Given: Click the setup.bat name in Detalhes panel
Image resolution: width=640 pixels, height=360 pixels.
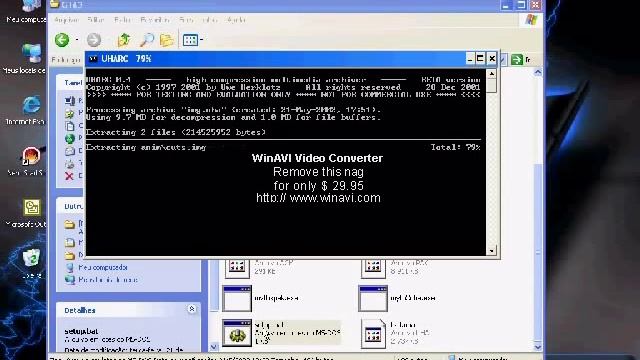Looking at the screenshot, I should pyautogui.click(x=81, y=331).
